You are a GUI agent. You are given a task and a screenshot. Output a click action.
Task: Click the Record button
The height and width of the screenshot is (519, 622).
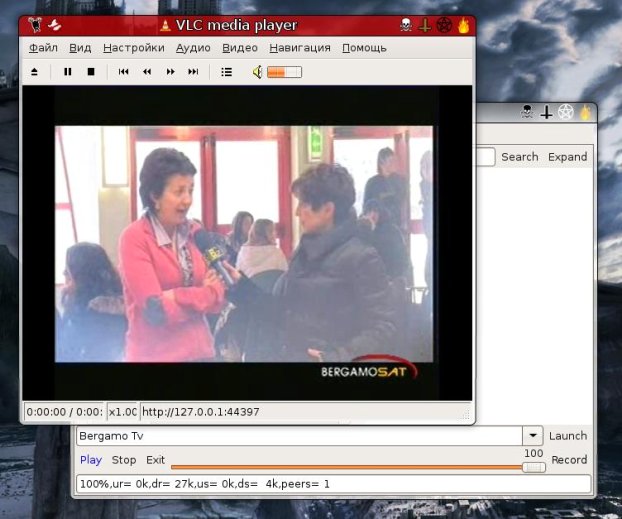coord(569,459)
